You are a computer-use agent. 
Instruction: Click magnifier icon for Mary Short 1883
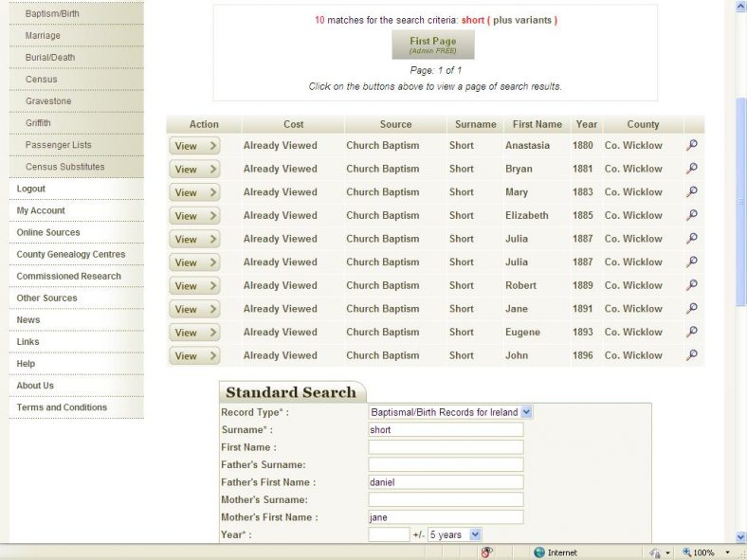pyautogui.click(x=692, y=191)
